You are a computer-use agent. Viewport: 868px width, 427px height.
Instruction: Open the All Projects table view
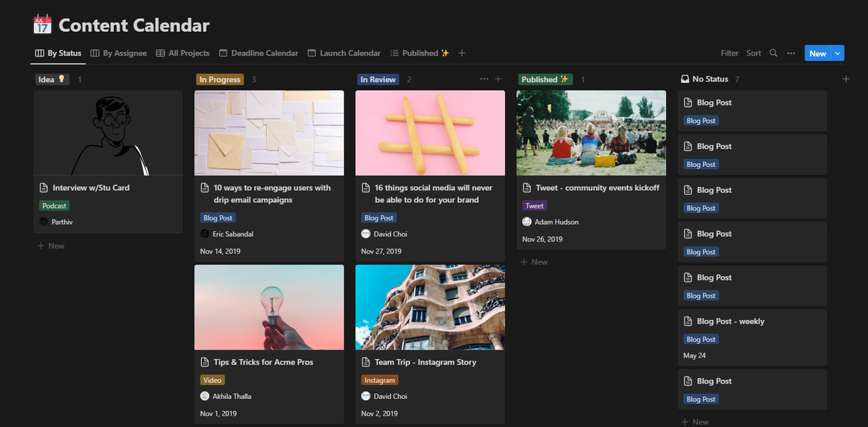tap(183, 53)
